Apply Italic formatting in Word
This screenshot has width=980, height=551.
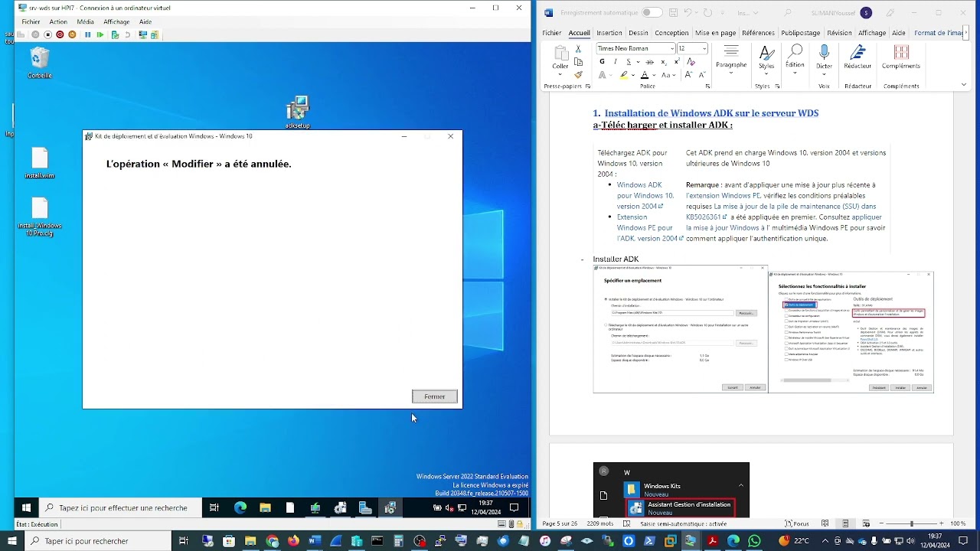[615, 61]
